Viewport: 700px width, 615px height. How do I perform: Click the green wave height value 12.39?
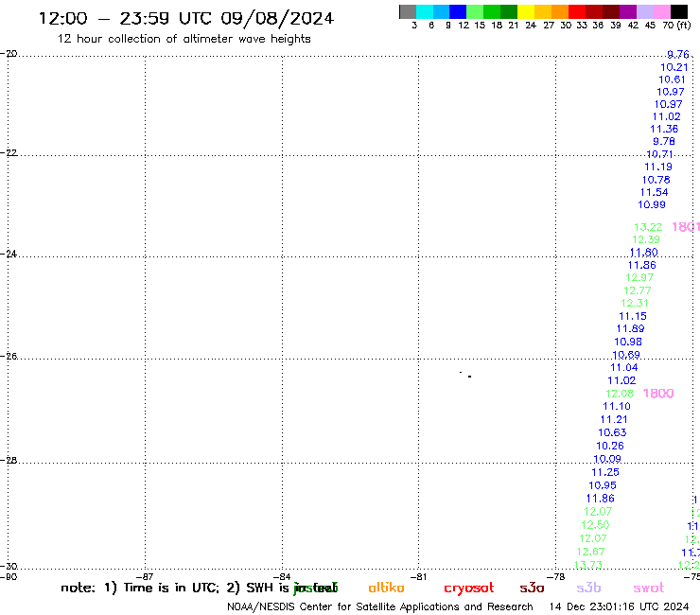645,239
